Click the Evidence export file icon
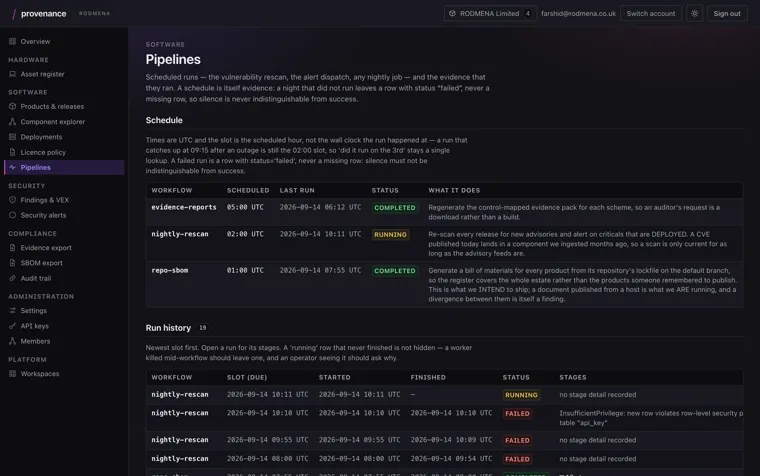 [x=13, y=248]
